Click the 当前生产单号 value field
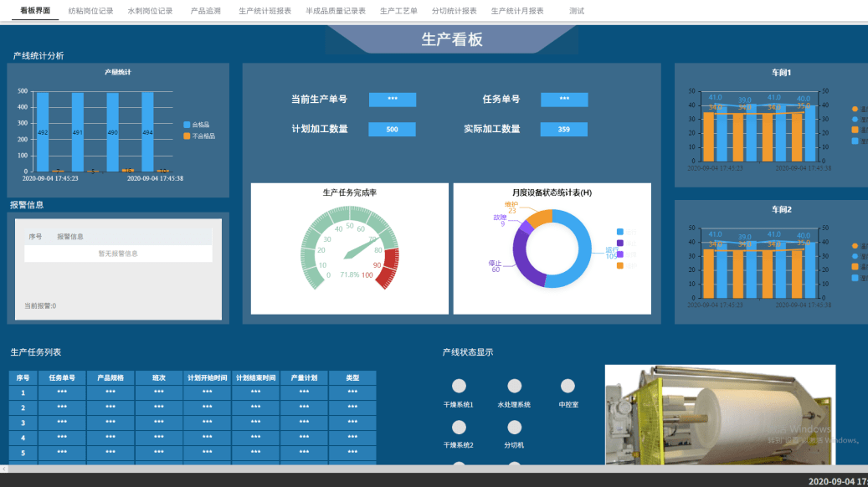This screenshot has height=487, width=868. [x=393, y=99]
